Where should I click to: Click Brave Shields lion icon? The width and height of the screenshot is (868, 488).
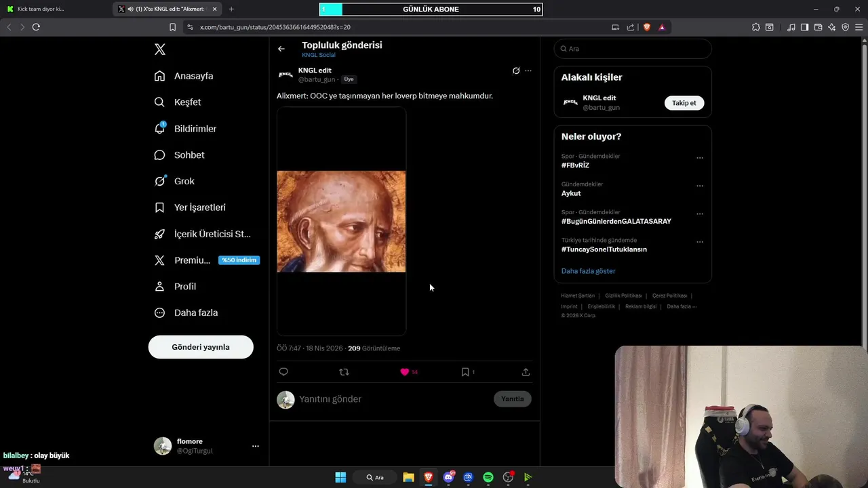pos(646,27)
